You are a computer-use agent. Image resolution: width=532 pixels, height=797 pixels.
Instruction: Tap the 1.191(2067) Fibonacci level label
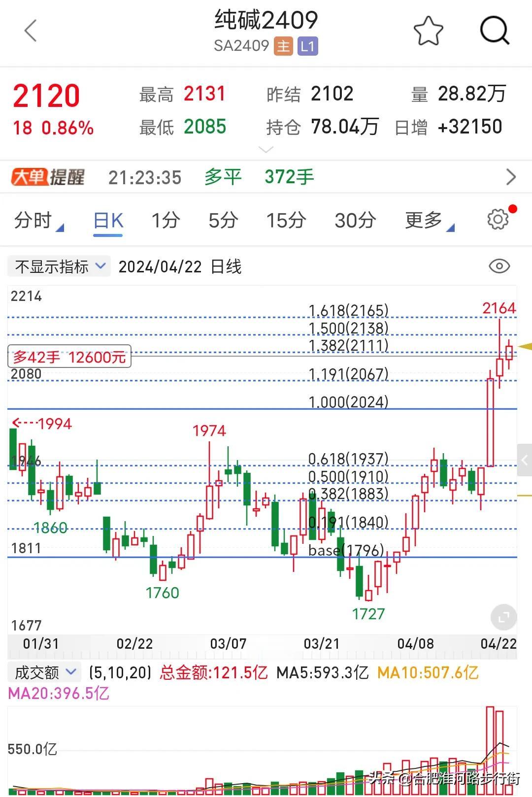click(x=348, y=374)
